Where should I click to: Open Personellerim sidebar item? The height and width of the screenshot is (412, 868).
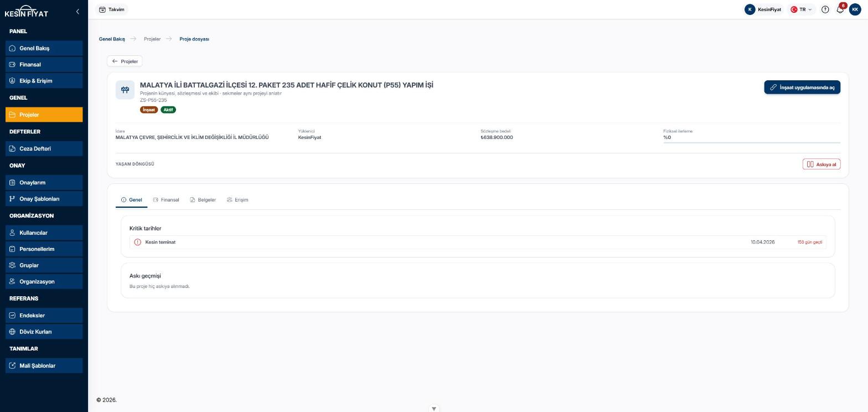[x=44, y=249]
